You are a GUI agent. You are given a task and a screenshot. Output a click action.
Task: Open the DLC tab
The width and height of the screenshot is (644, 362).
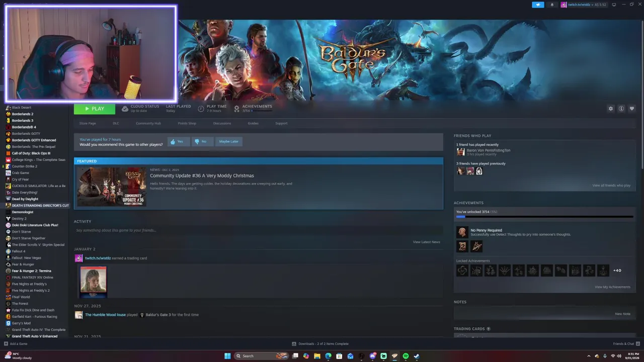(x=116, y=123)
